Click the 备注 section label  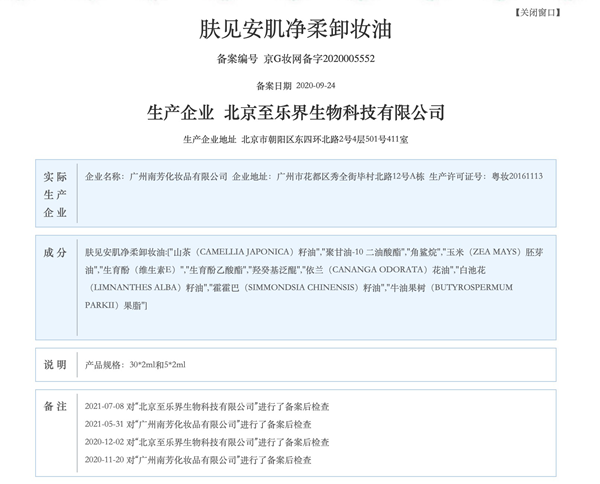pos(55,406)
